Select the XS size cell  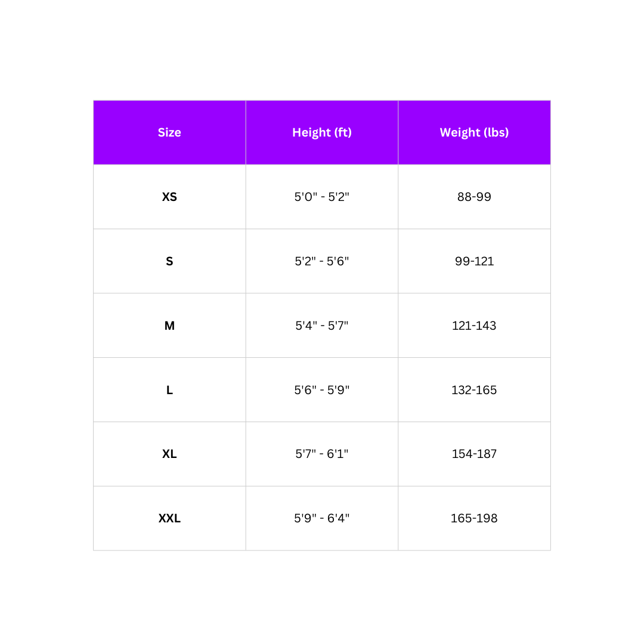click(x=169, y=197)
